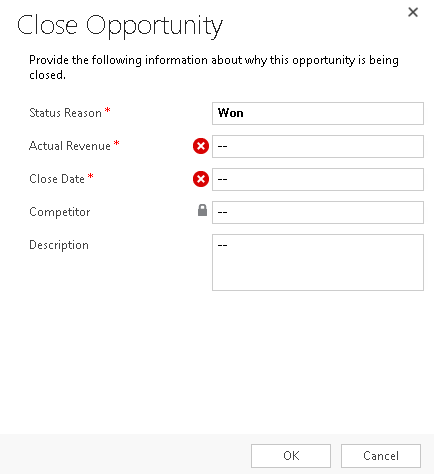Click inside the Description text area

click(318, 262)
